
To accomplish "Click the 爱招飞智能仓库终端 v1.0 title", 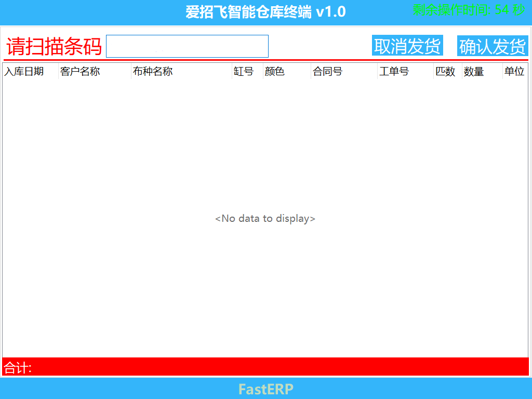I will click(265, 12).
